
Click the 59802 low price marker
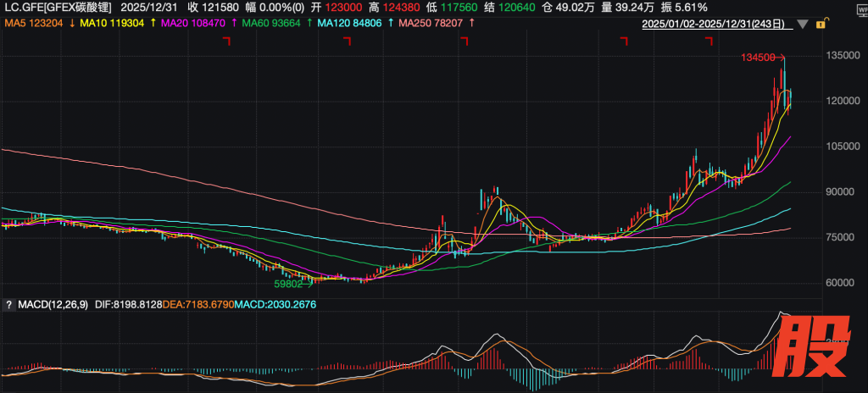(287, 285)
